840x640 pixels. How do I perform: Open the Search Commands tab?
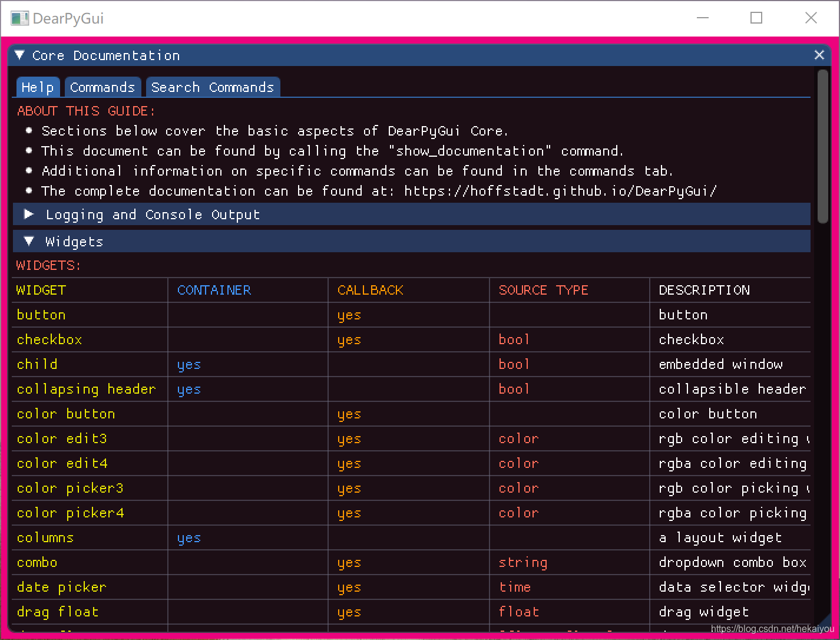coord(213,87)
